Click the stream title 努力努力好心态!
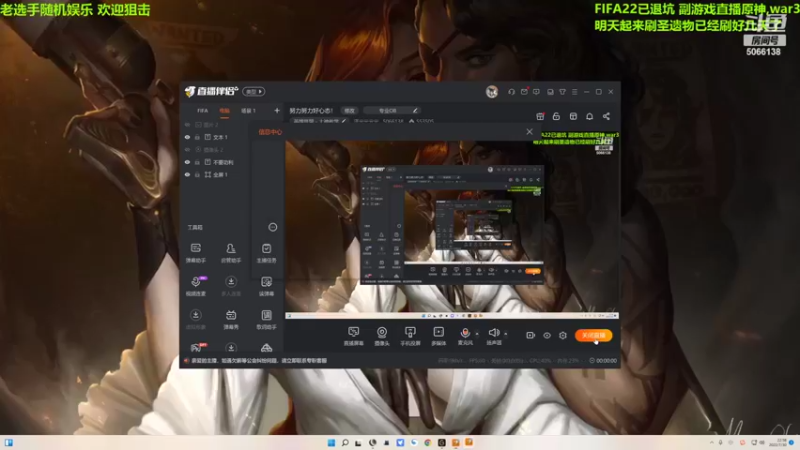This screenshot has height=450, width=800. pos(311,111)
